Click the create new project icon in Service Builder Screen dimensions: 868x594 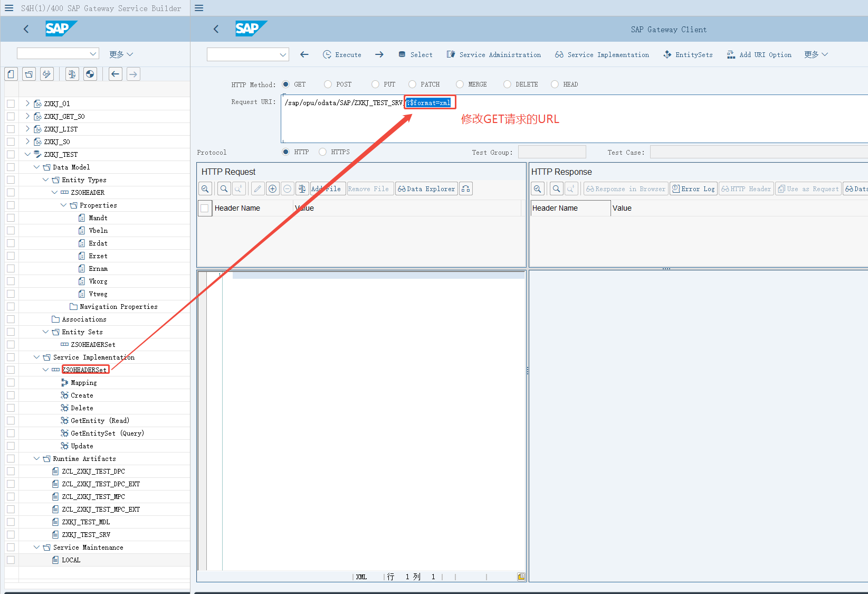point(11,74)
